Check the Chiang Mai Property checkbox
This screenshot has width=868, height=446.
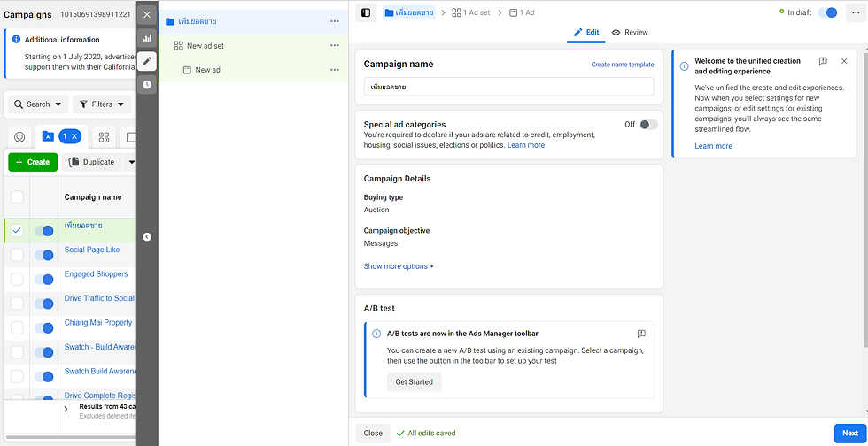17,327
